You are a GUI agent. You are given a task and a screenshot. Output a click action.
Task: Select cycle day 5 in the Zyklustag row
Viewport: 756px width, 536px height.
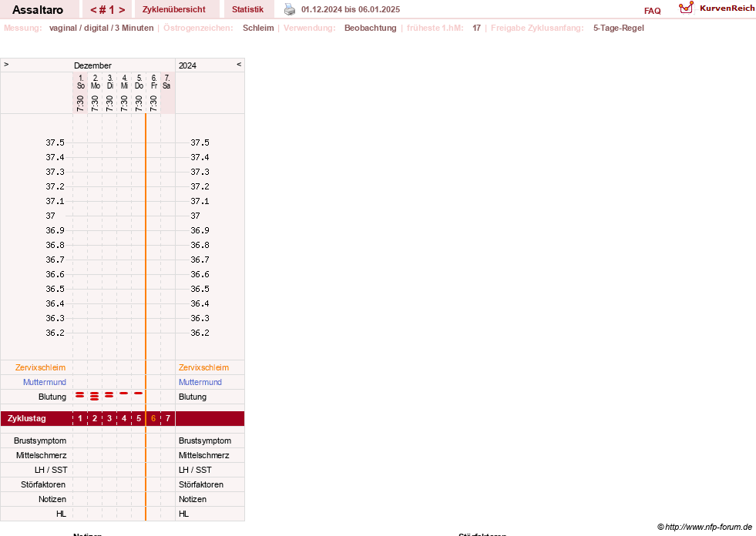139,418
